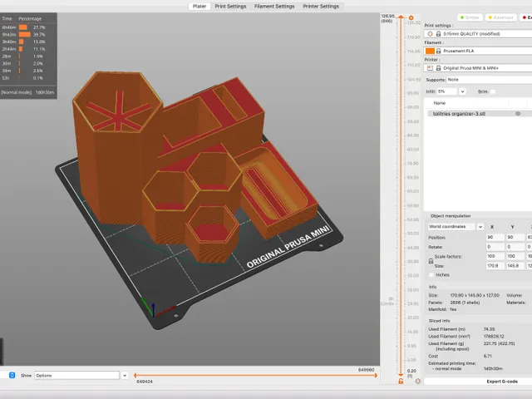Click the lock icon beside 0.15mm QUALITY preset

[438, 33]
